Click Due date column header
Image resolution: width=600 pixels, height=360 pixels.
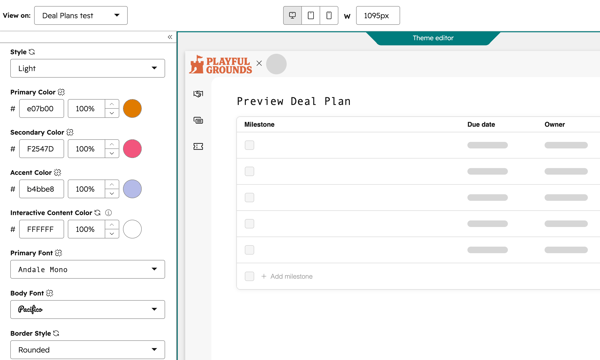tap(481, 124)
